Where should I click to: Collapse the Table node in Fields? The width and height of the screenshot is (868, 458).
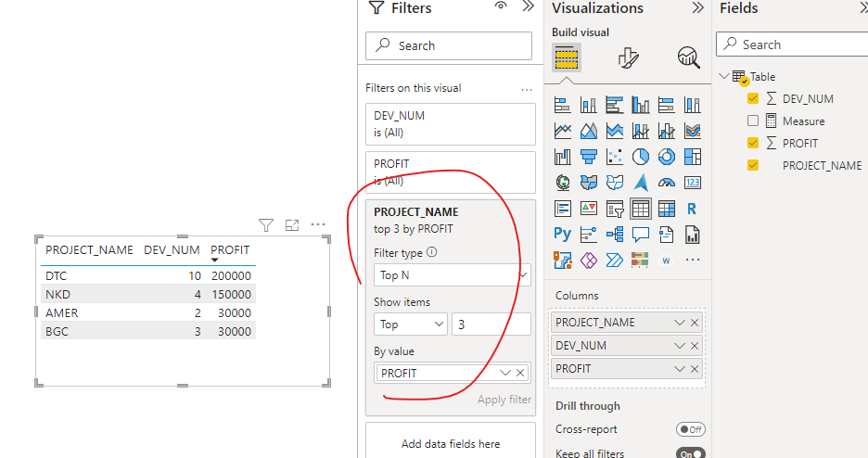pyautogui.click(x=723, y=76)
